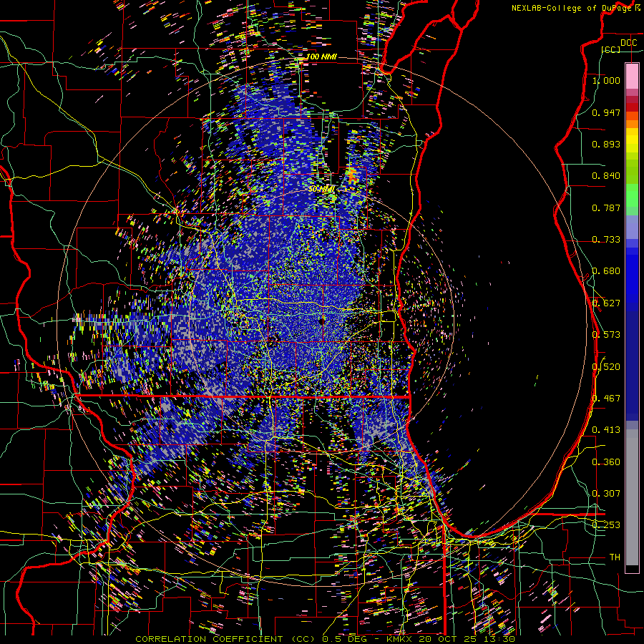Select the 0.307 legend value

(x=606, y=494)
